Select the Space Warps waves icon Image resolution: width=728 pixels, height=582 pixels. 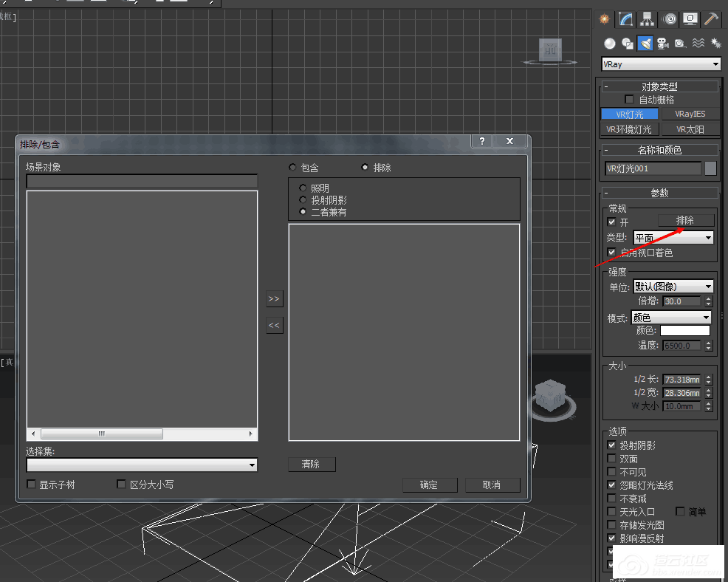[x=698, y=44]
